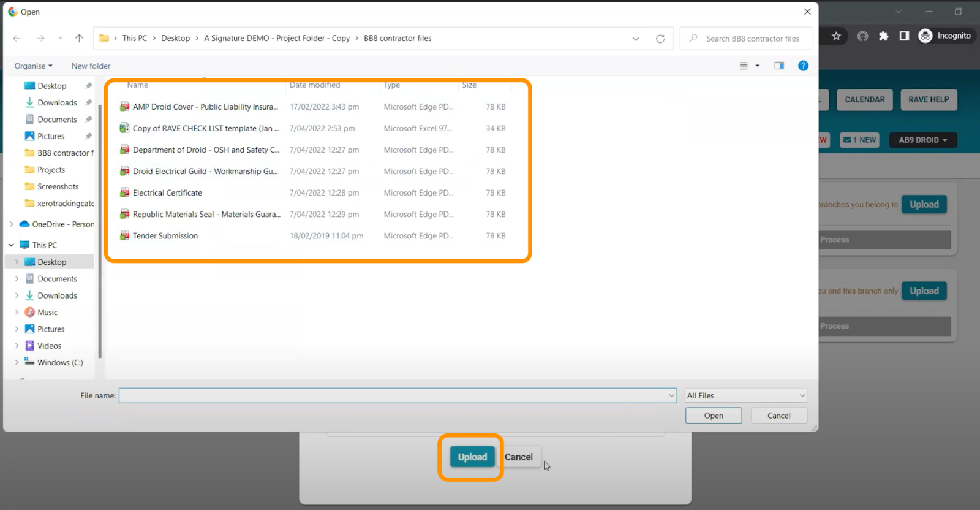The image size is (980, 510).
Task: Select Republic Materials Seal PDF file icon
Action: (124, 214)
